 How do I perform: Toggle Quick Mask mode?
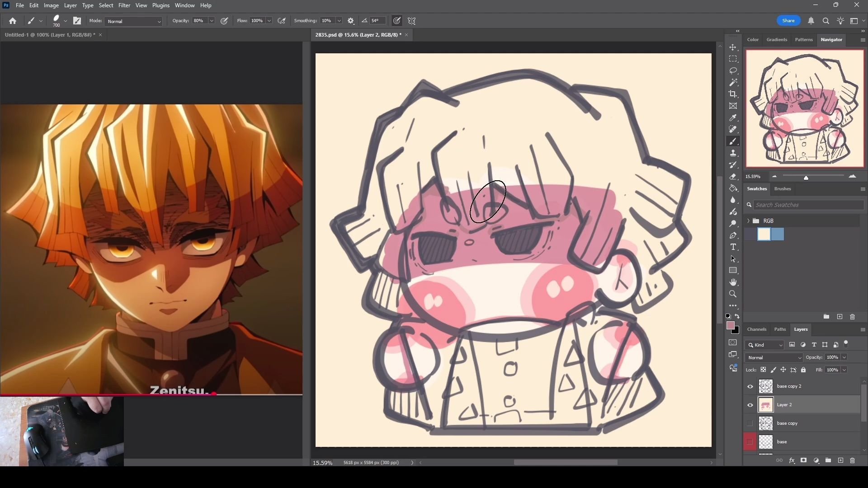point(733,343)
